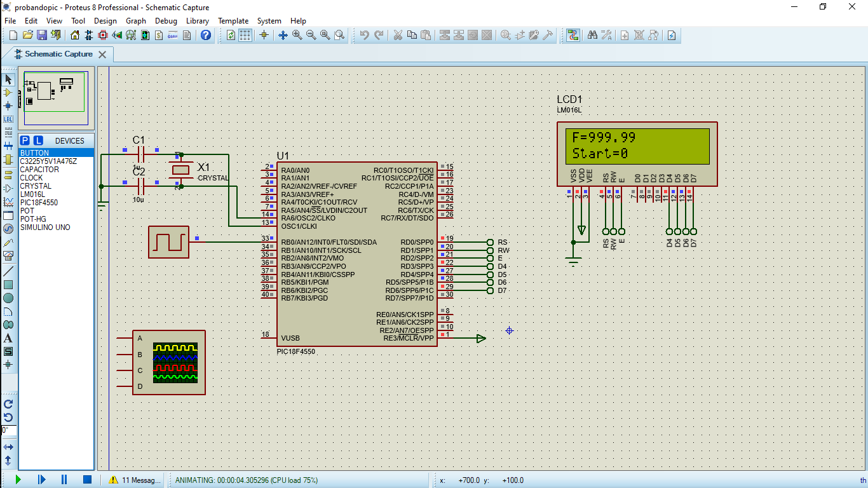
Task: Click the schematic overview thumbnail
Action: 56,98
